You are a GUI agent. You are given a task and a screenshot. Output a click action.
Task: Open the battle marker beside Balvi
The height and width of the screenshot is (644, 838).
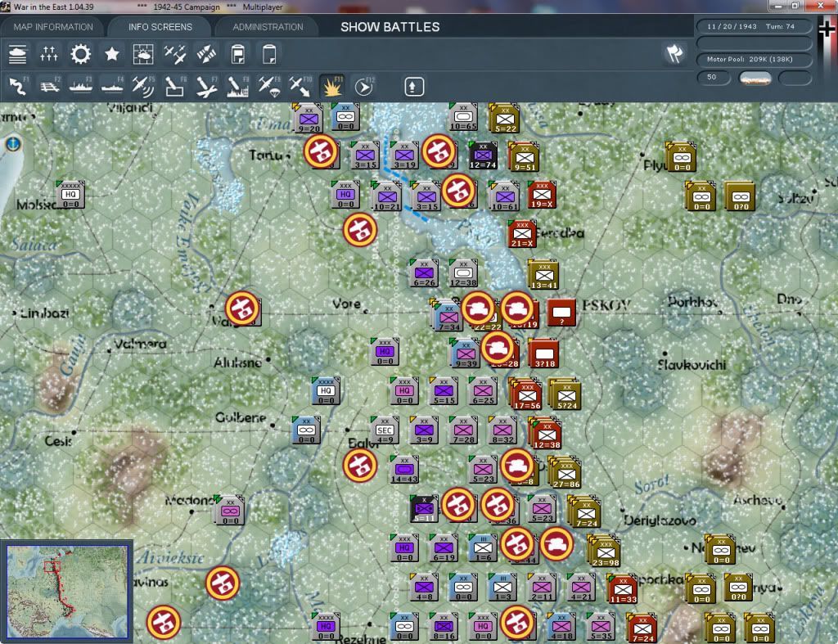pyautogui.click(x=360, y=466)
